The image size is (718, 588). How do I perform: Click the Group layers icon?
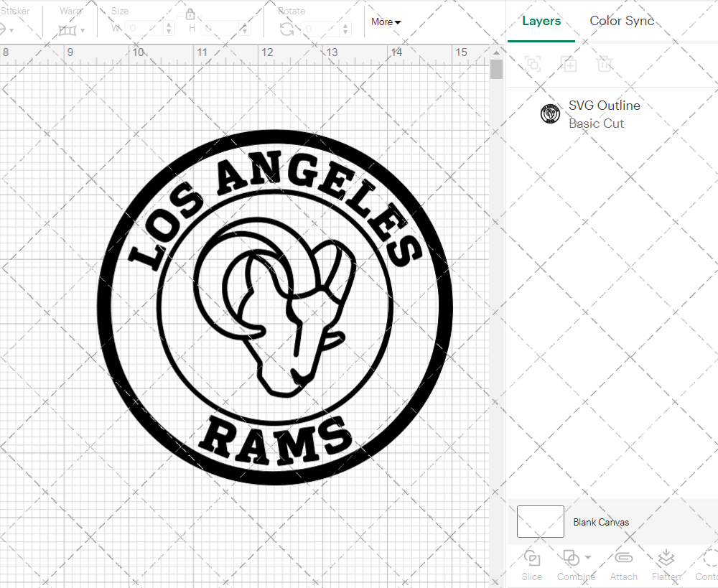533,64
